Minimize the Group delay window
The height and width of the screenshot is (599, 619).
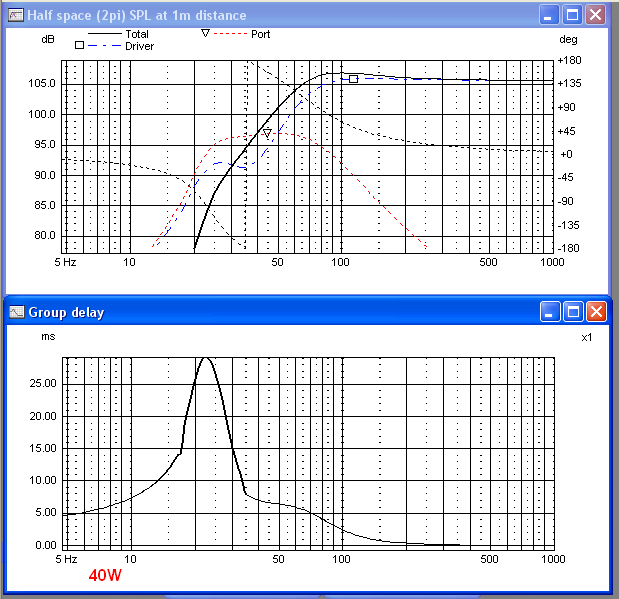click(x=550, y=312)
